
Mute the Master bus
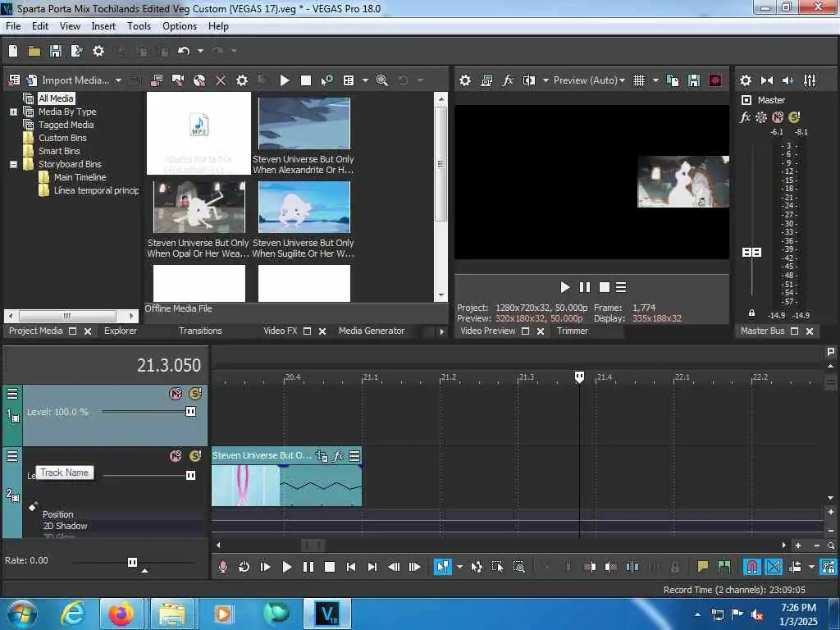778,117
